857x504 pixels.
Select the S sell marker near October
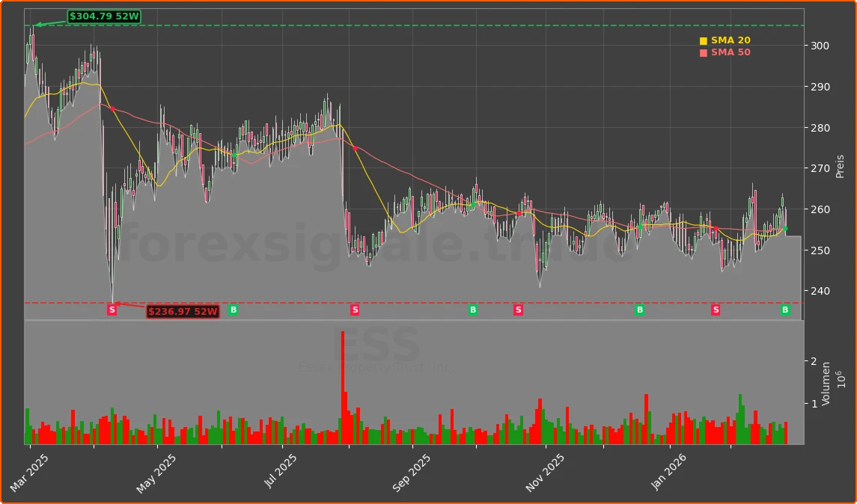517,310
